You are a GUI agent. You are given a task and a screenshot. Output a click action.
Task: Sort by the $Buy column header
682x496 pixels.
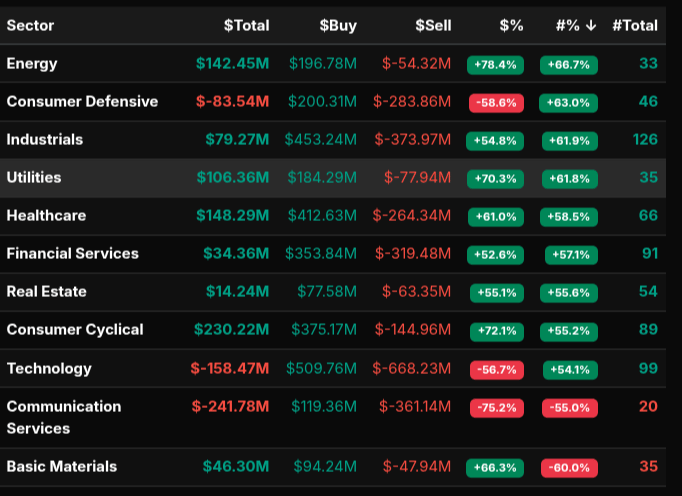[x=338, y=25]
